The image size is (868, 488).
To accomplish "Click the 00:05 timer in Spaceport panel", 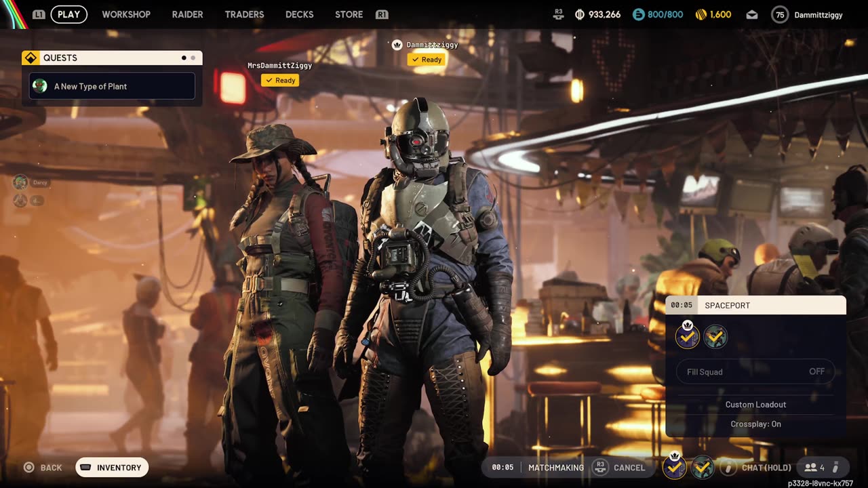I will point(682,305).
